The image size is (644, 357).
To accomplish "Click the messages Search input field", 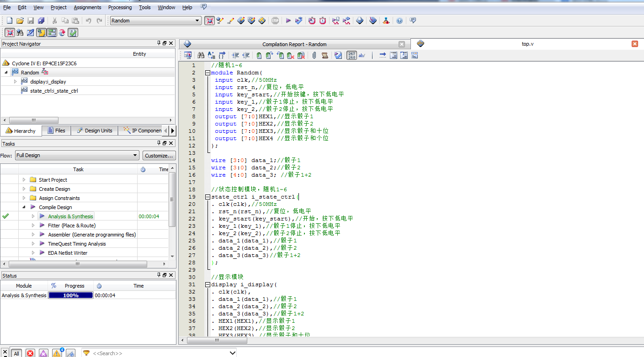I will pos(159,353).
